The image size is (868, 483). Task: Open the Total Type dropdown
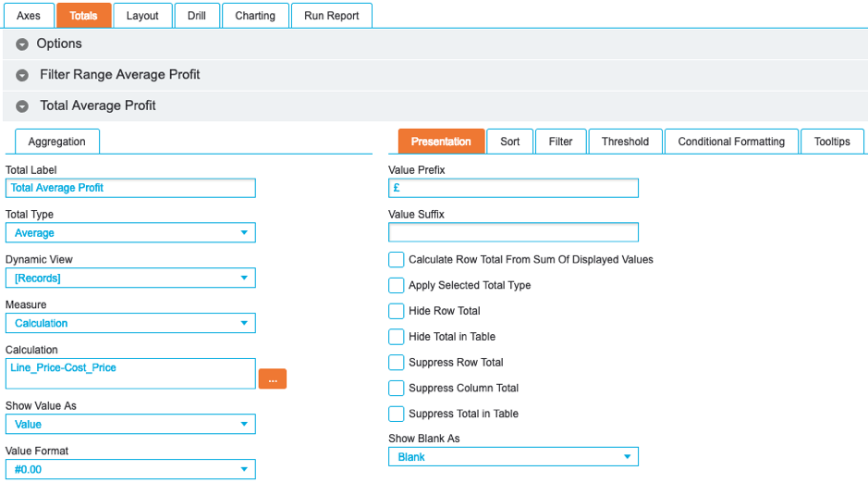[x=130, y=233]
